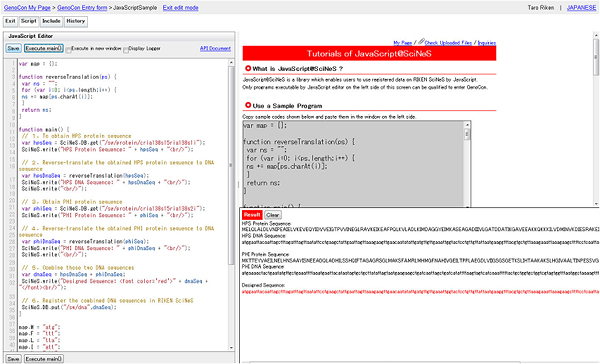Click the 'Use a Sample Program' heading

[x=287, y=106]
